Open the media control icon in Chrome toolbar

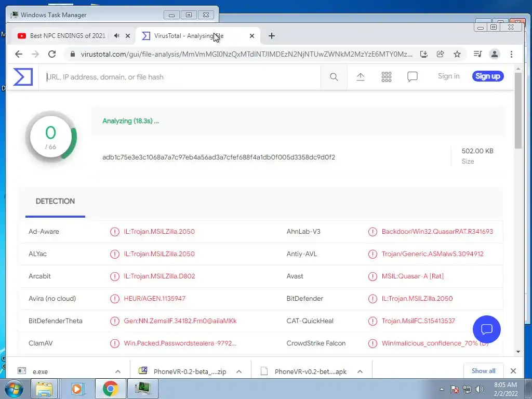coord(478,54)
